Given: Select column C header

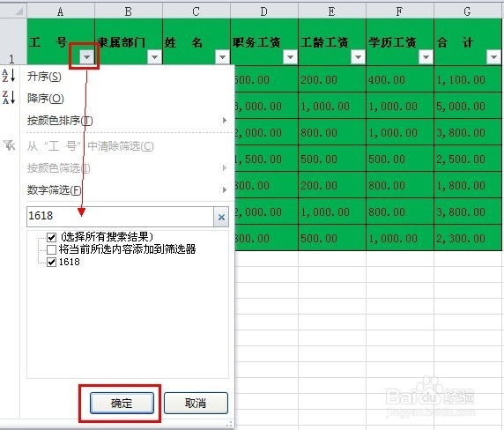Looking at the screenshot, I should 196,11.
